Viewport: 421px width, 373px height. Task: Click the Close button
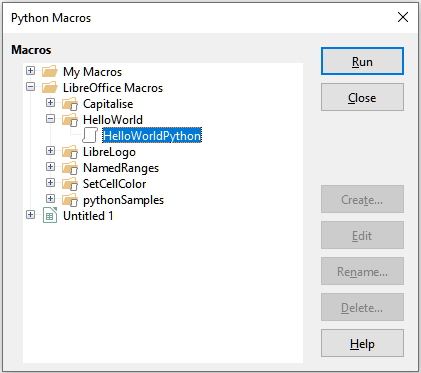tap(362, 97)
